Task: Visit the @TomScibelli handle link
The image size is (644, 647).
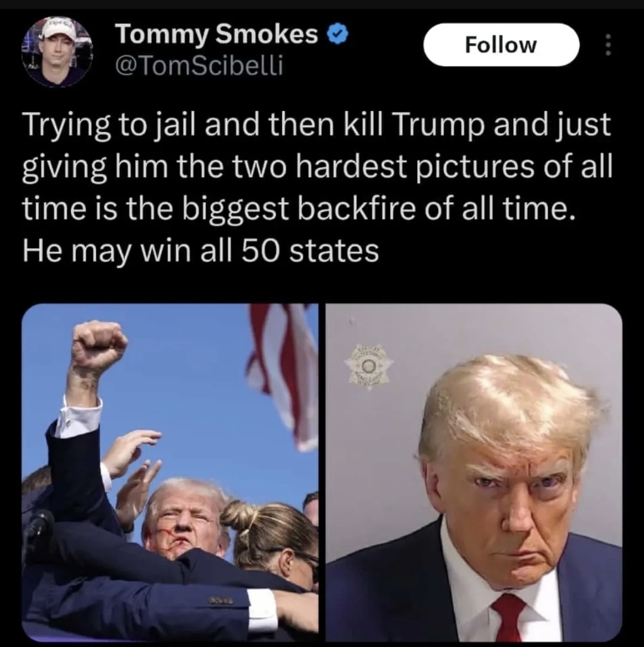Action: point(199,66)
